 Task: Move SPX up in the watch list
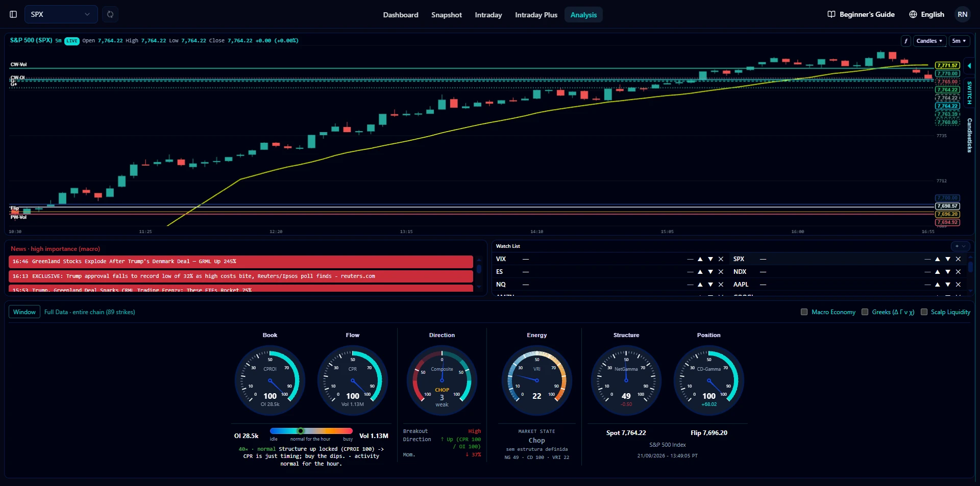938,259
